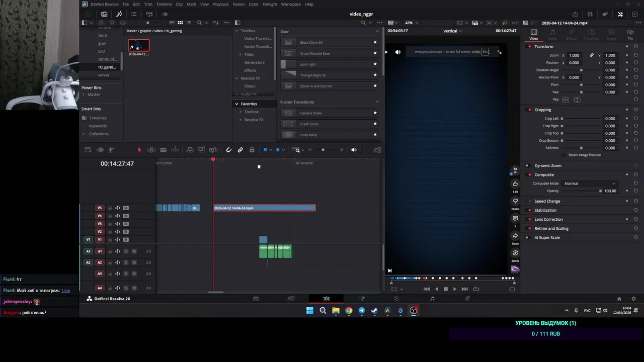Open the audio Mixer icon at top right
Screen dimensions: 644x362
tap(590, 14)
